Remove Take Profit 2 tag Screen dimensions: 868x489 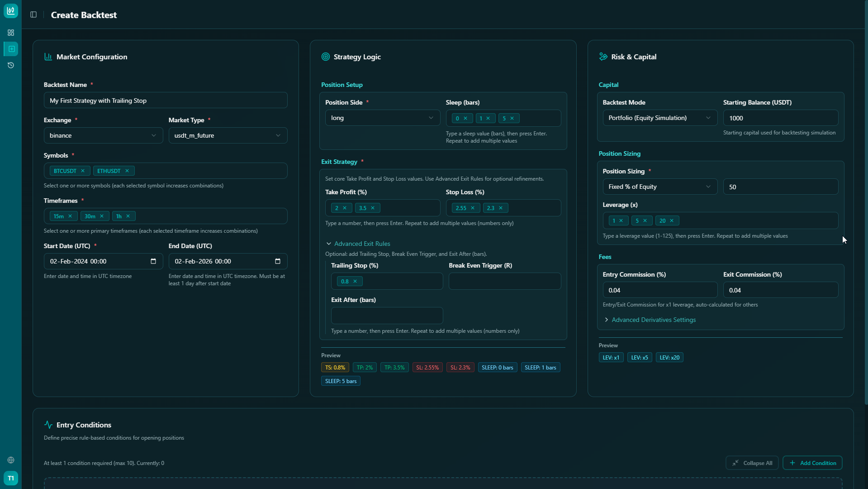[345, 208]
